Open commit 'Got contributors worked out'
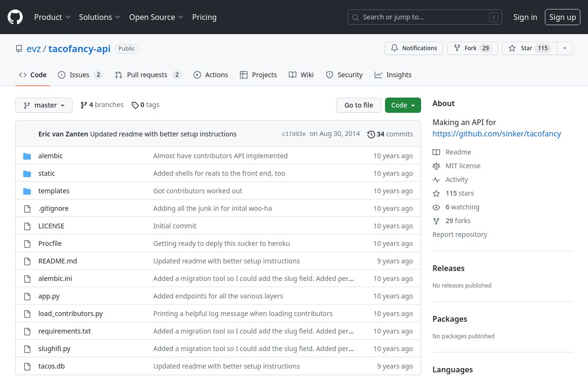The width and height of the screenshot is (588, 379). click(198, 191)
